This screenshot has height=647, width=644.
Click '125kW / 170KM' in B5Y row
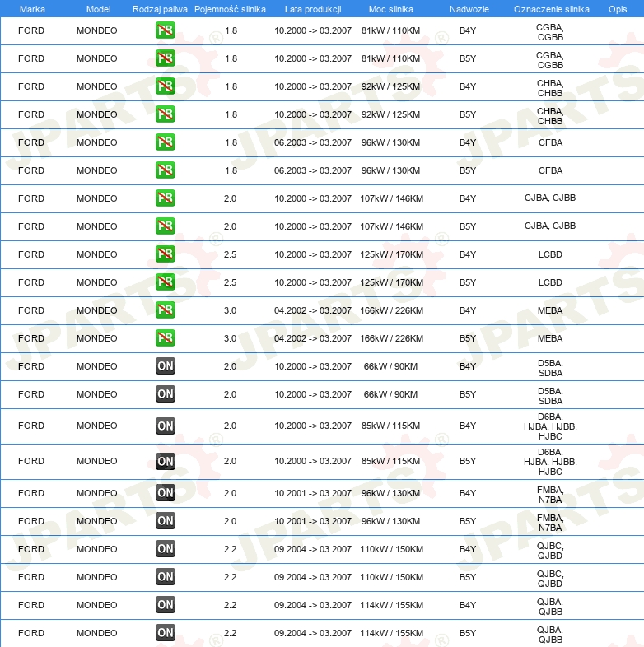[391, 282]
